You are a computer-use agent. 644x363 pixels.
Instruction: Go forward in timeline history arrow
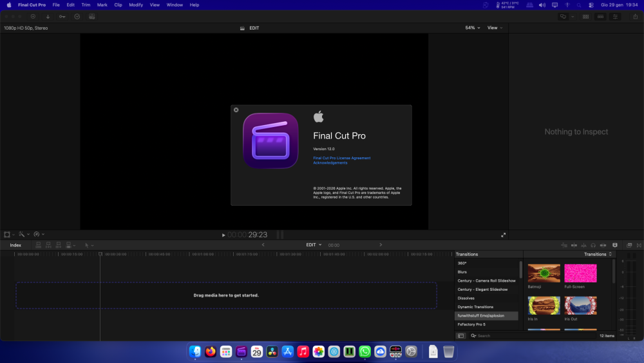[x=381, y=245]
